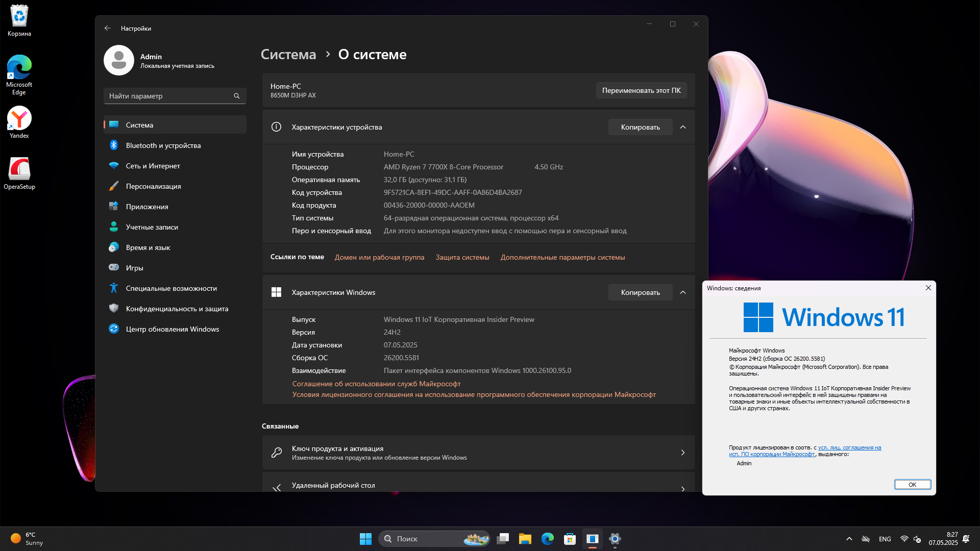This screenshot has height=551, width=980.
Task: Show hidden system tray icons
Action: click(849, 539)
